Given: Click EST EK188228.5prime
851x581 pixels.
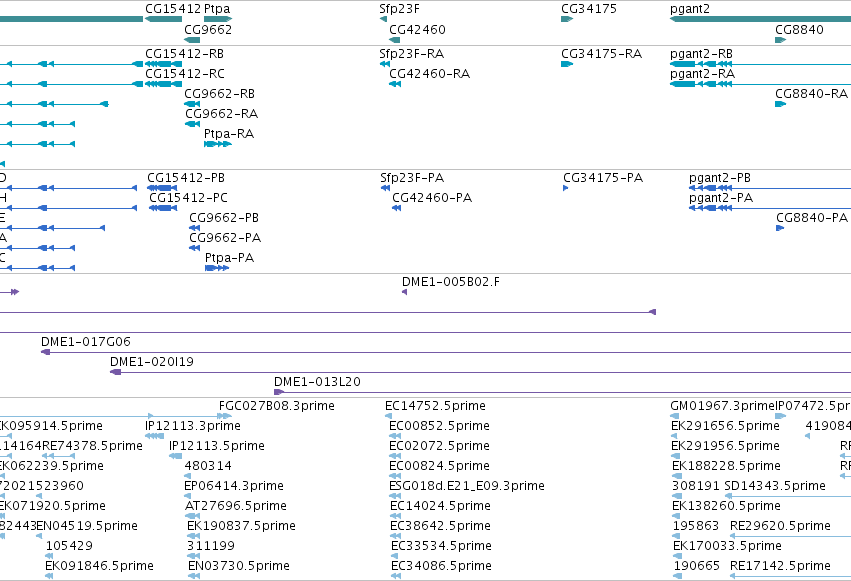Looking at the screenshot, I should tap(726, 467).
